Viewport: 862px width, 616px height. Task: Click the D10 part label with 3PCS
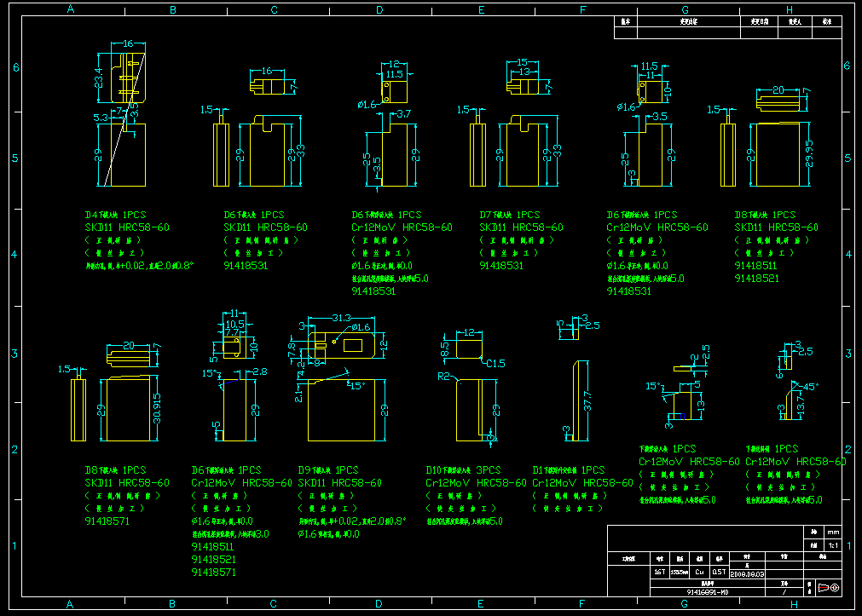[464, 470]
